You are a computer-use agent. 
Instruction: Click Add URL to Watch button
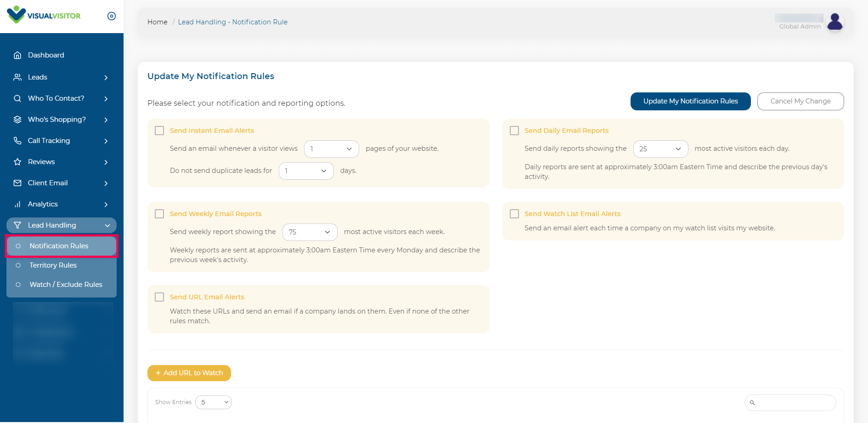point(189,373)
